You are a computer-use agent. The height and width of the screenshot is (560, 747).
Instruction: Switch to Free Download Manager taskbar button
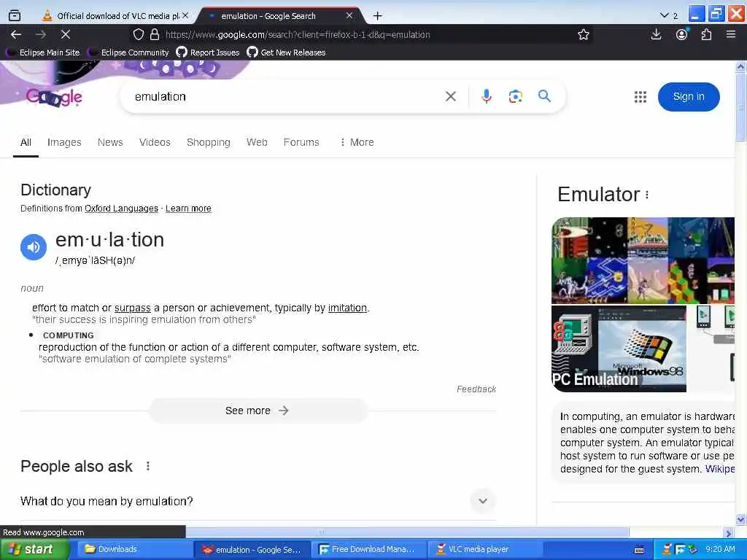[368, 550]
